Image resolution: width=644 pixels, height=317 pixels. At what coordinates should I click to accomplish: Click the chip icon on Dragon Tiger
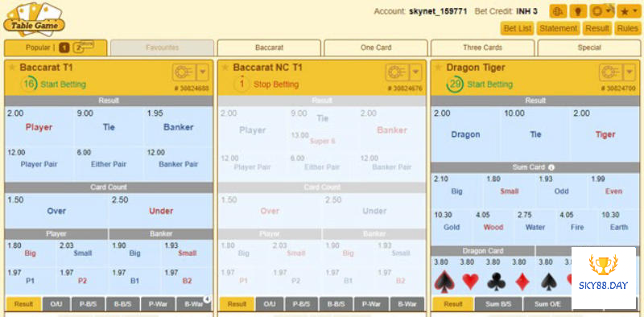click(611, 72)
